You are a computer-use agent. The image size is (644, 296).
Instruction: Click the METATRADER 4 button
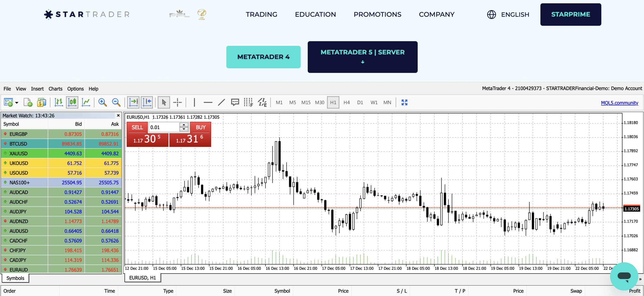pos(263,57)
